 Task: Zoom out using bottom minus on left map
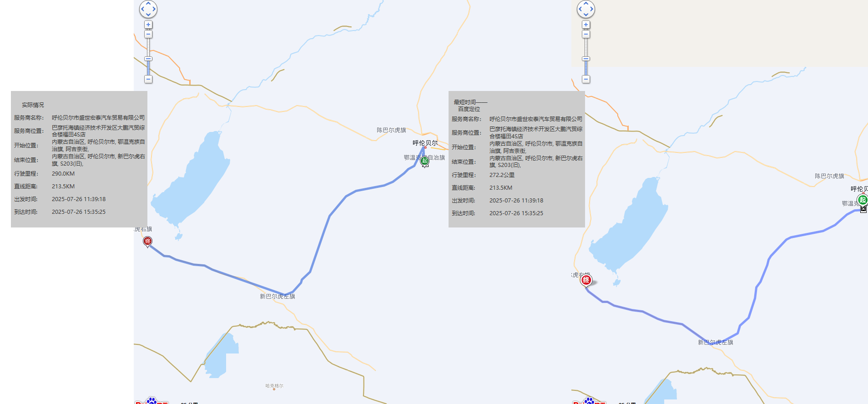(148, 79)
